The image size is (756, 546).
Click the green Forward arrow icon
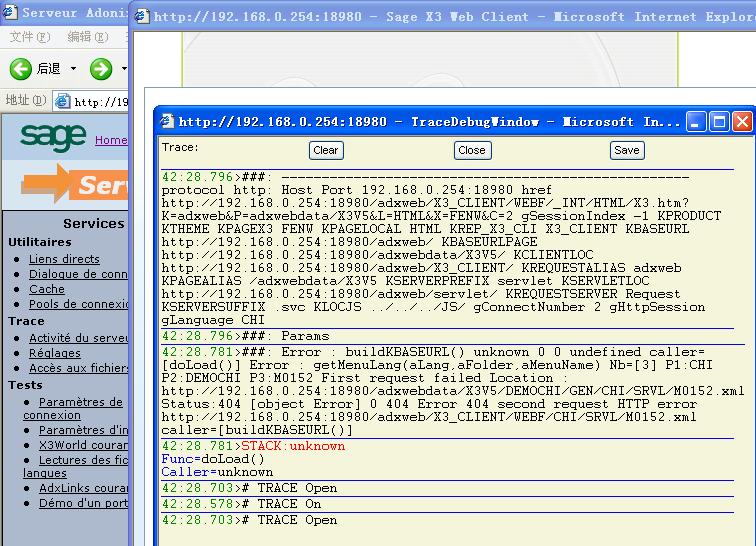pos(101,68)
